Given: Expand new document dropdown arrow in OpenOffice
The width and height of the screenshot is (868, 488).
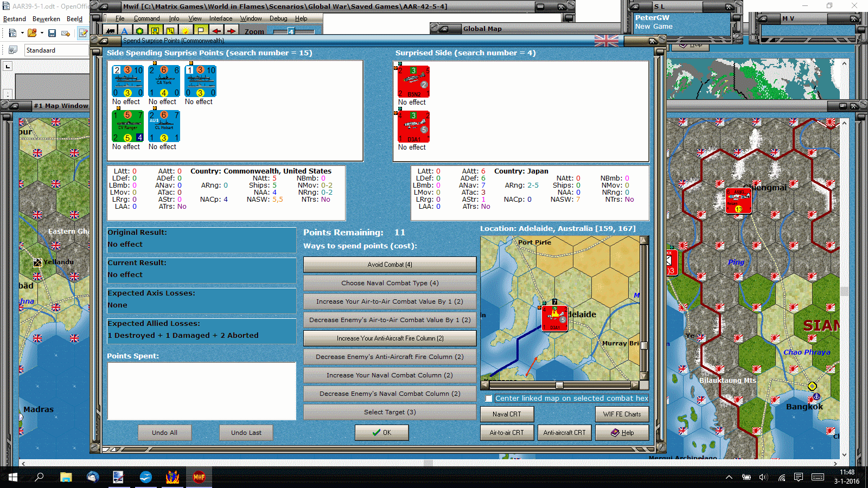Looking at the screenshot, I should click(x=22, y=33).
